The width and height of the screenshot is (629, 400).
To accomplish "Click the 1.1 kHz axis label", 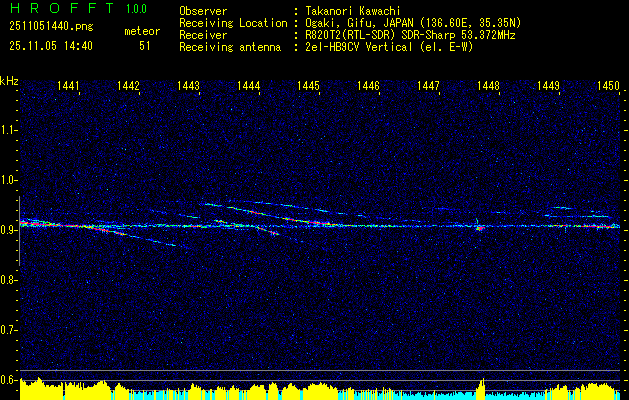I will pos(7,130).
